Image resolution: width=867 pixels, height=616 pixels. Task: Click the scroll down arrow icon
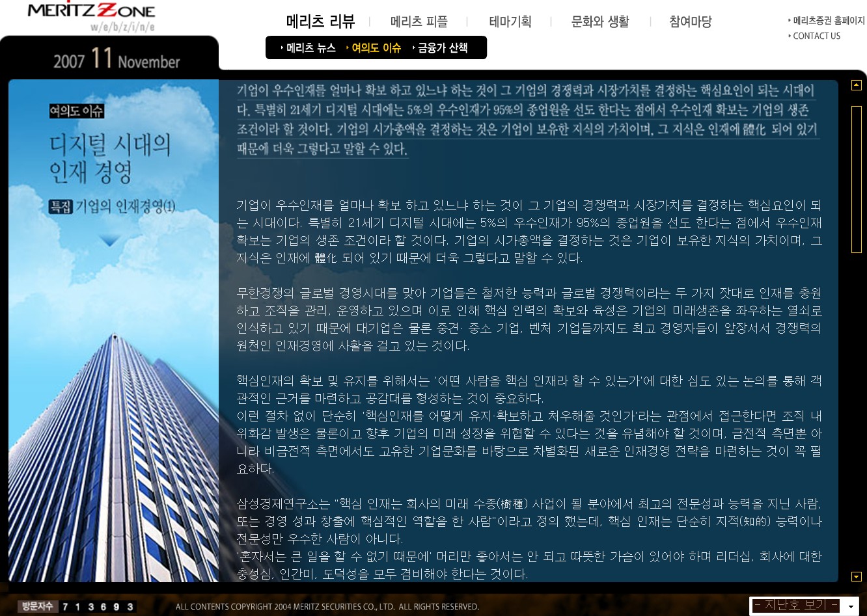857,576
